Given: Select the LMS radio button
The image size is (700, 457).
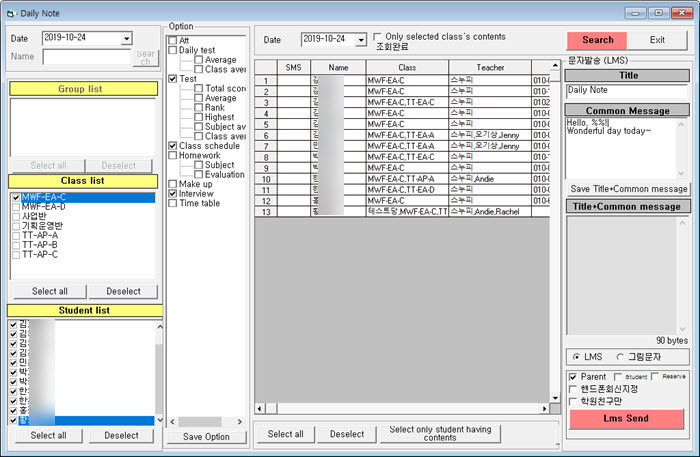Looking at the screenshot, I should tap(576, 357).
